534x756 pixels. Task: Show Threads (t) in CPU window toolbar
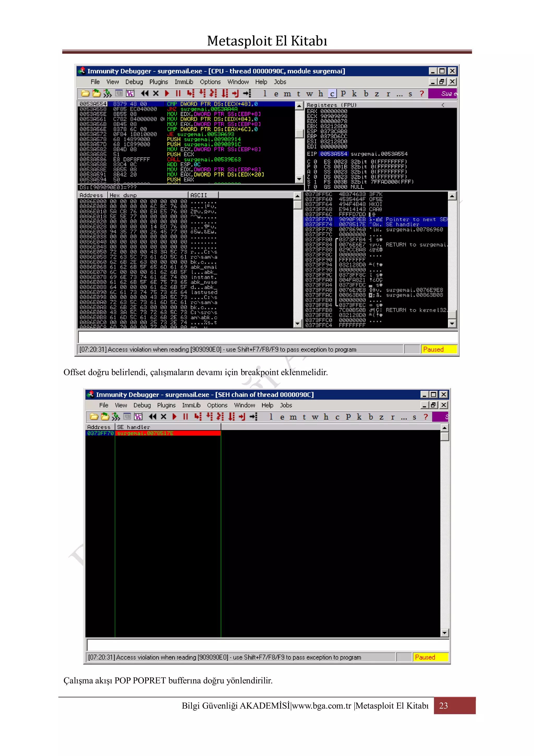tap(299, 94)
